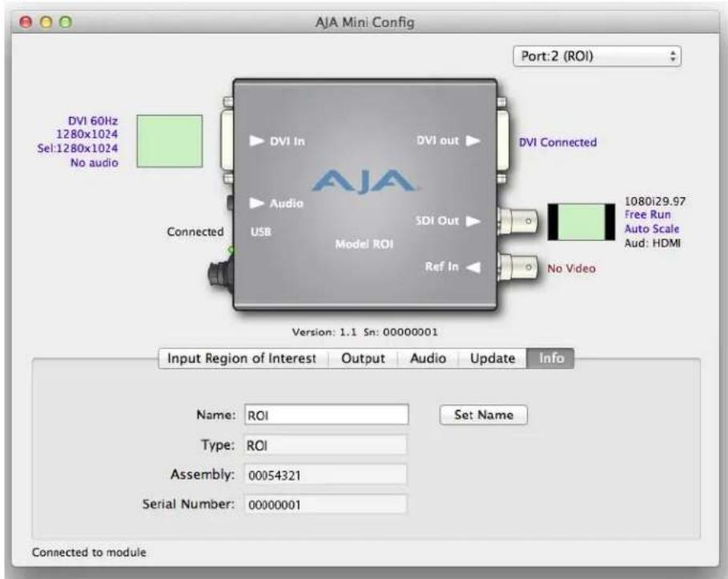The image size is (728, 579).
Task: Focus the Name input field
Action: 327,415
